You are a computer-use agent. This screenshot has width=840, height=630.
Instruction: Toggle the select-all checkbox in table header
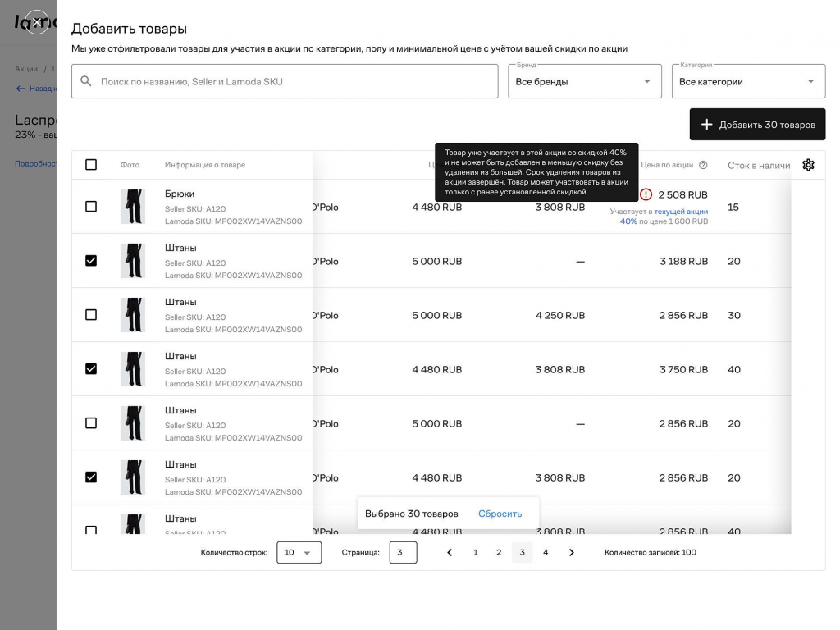point(91,165)
